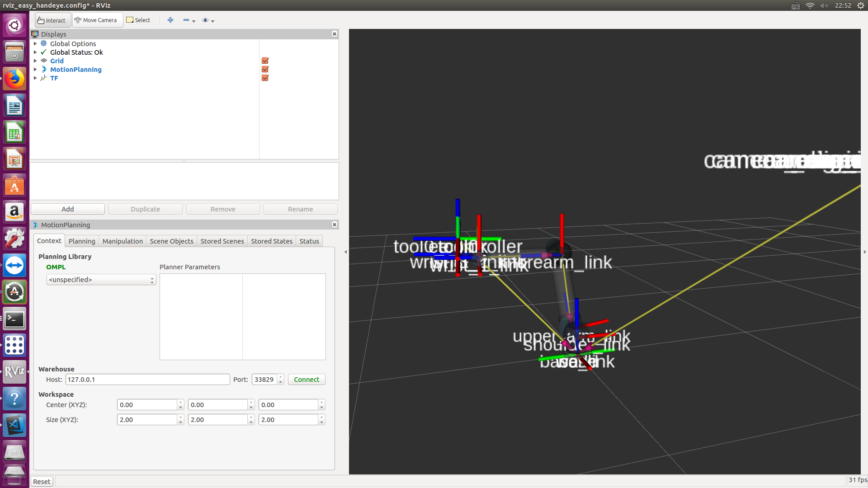Select the Global Options row
This screenshot has width=868, height=488.
pos(73,43)
